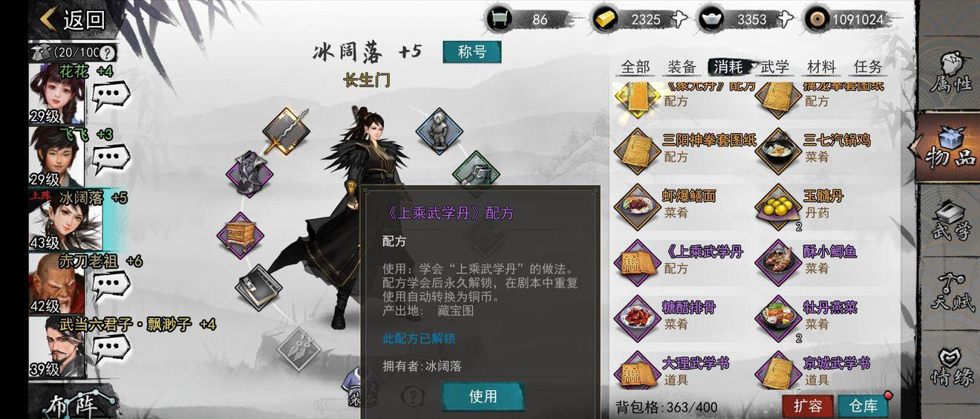Click the gold ingot add plus icon
Viewport: 980px width, 419px height.
[678, 19]
